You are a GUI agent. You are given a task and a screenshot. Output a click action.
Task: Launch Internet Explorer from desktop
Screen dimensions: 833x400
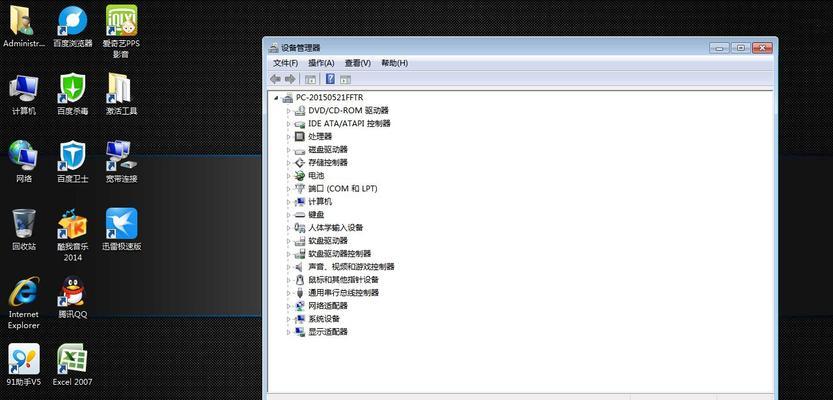click(23, 303)
